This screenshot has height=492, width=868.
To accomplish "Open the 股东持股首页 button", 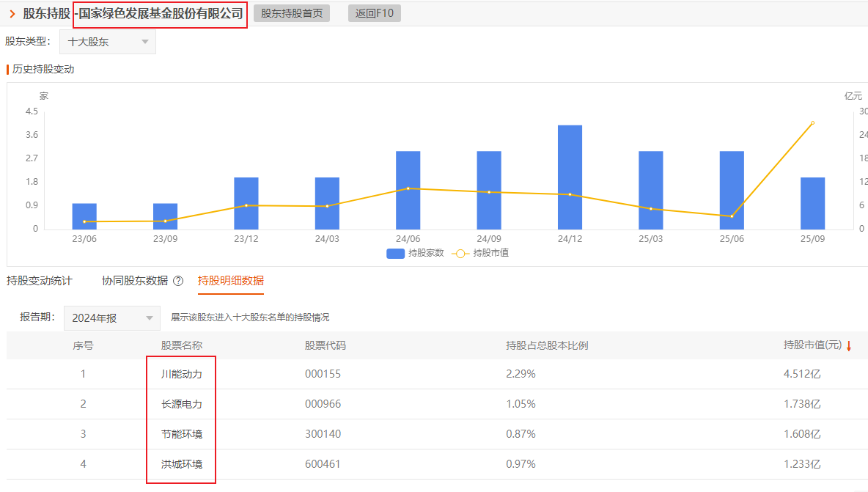I will pyautogui.click(x=292, y=13).
